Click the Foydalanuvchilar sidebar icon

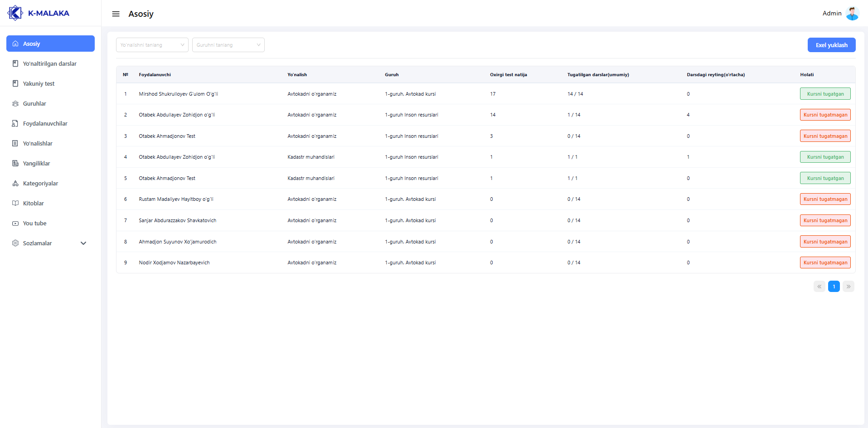point(15,124)
